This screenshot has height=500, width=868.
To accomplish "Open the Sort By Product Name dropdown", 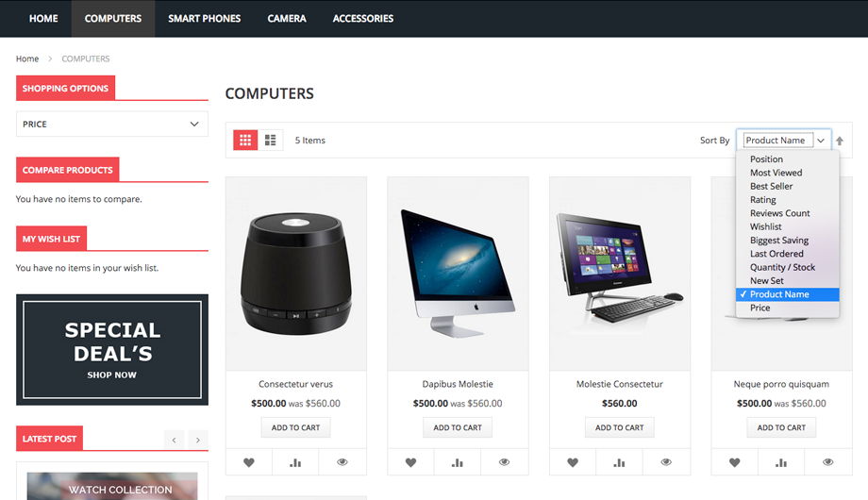I will click(x=784, y=140).
